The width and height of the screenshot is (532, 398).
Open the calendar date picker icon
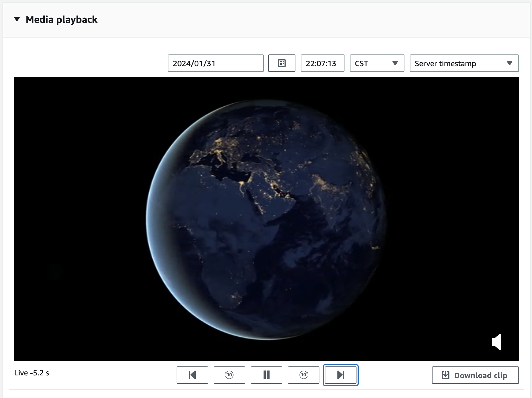tap(282, 63)
